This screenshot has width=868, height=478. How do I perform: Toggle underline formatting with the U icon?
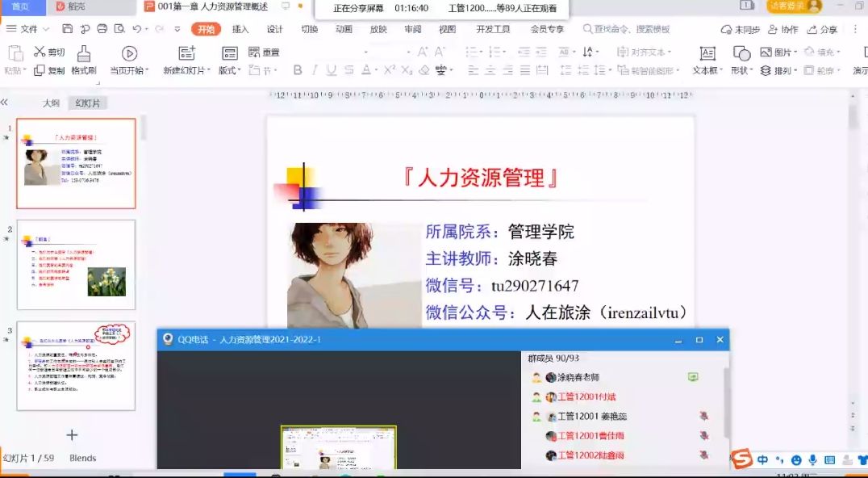point(330,70)
